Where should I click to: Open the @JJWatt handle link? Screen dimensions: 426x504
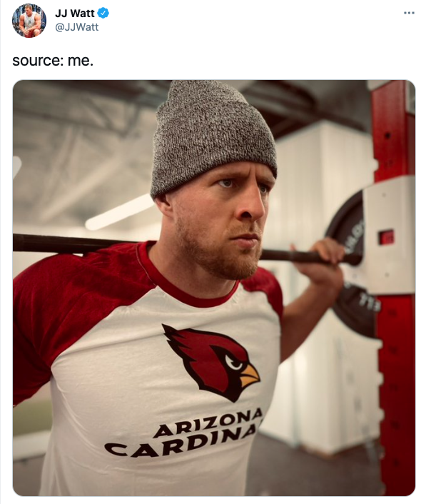tap(77, 27)
